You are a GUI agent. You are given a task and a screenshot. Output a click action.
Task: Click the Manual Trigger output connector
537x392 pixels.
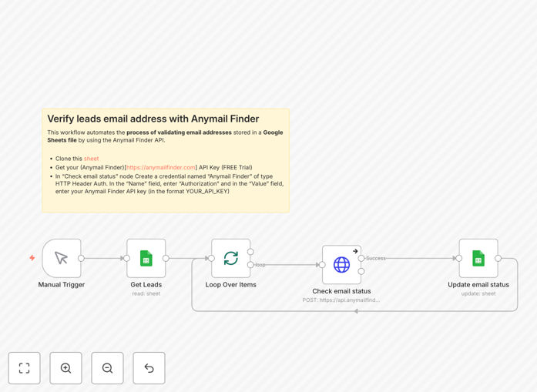[x=81, y=258]
